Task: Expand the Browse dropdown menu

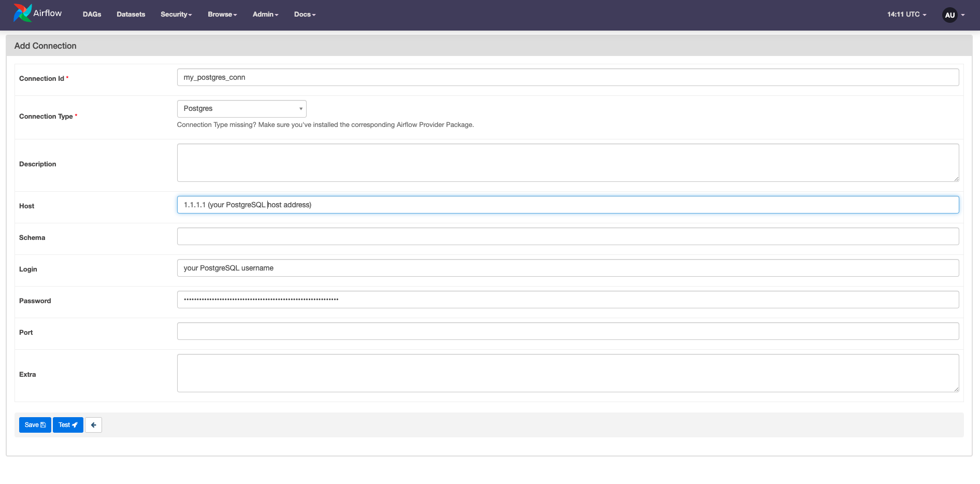Action: [x=222, y=14]
